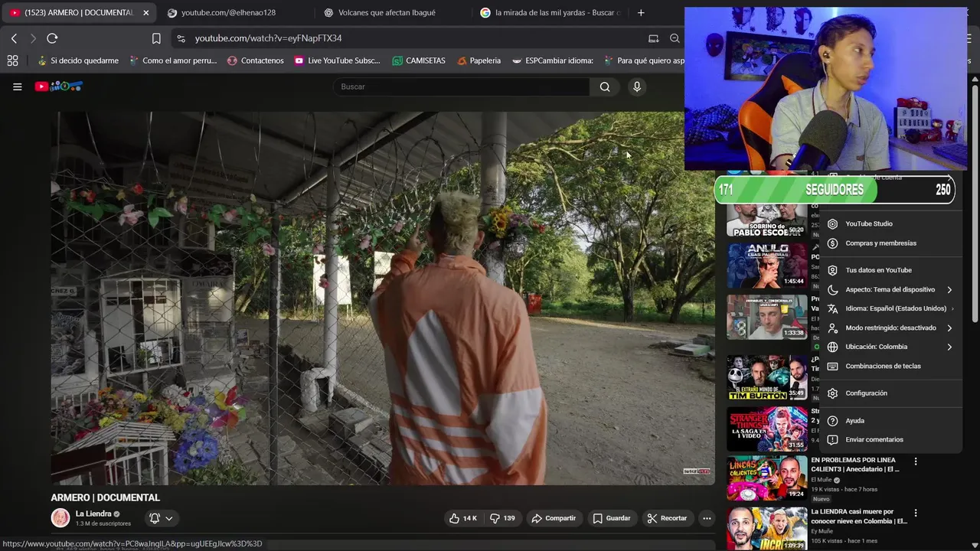Click the Ayuda question mark icon

[832, 420]
